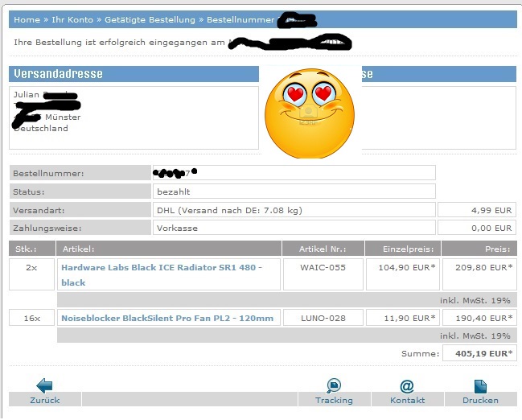Click the status value bezahlt

click(x=174, y=191)
